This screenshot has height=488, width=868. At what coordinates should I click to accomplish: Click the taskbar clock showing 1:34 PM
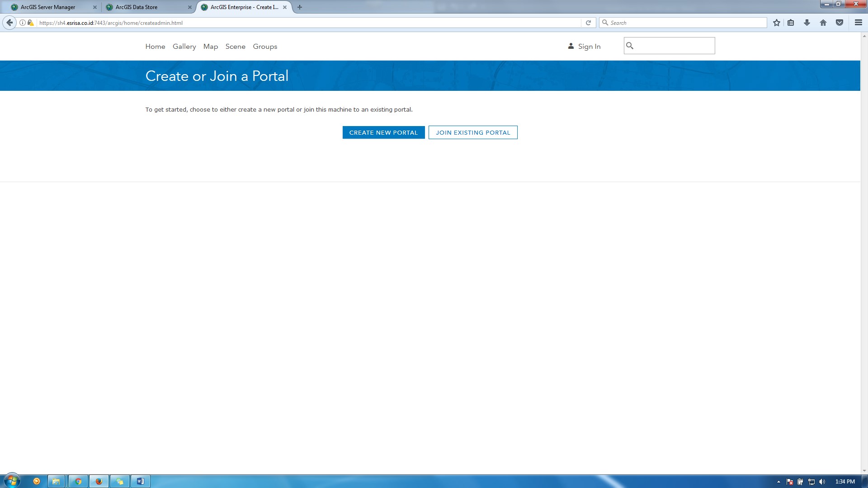tap(845, 482)
